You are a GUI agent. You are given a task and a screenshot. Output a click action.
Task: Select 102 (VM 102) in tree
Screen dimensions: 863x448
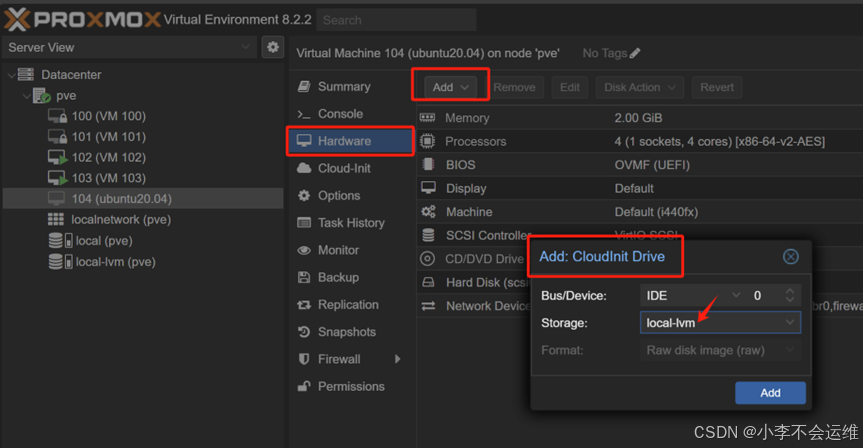pos(143,157)
